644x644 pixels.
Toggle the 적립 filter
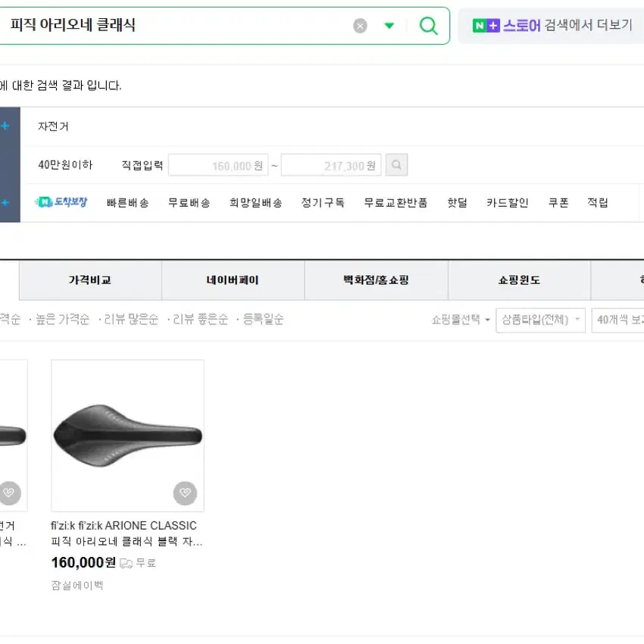[598, 202]
